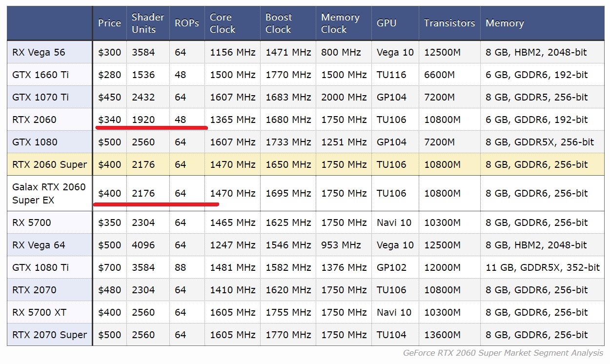Click the $700 price for GTX 1080 Ti

[109, 267]
